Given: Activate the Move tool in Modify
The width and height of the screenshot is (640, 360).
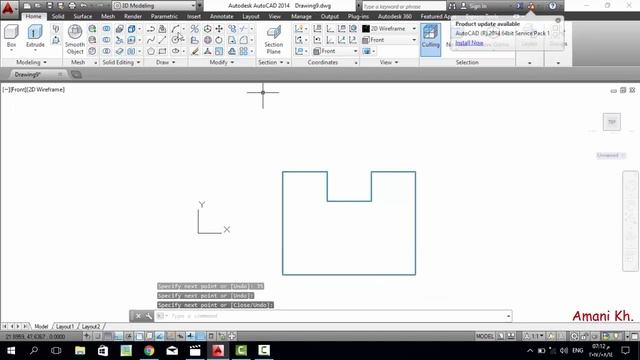Looking at the screenshot, I should [219, 29].
